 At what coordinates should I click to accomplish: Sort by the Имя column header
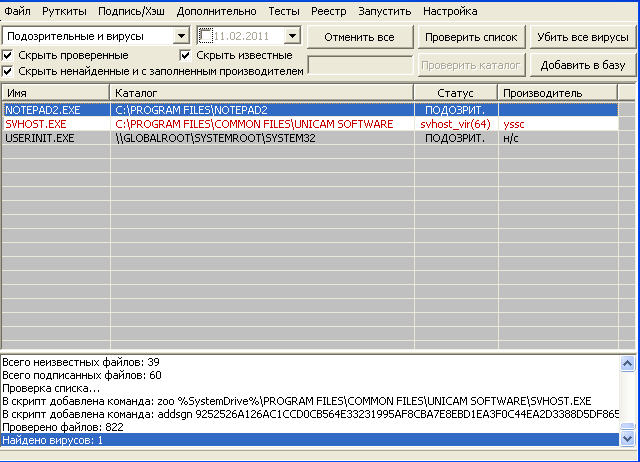click(56, 93)
